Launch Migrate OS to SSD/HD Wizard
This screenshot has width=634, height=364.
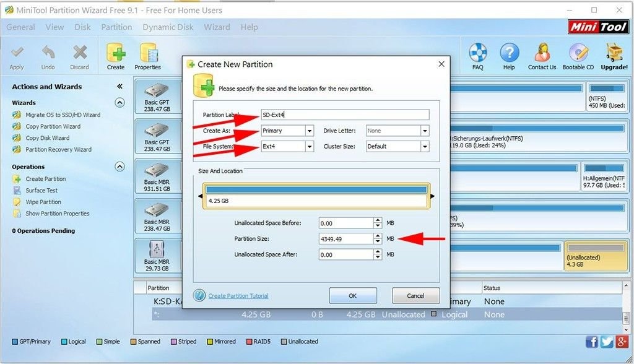pyautogui.click(x=63, y=115)
